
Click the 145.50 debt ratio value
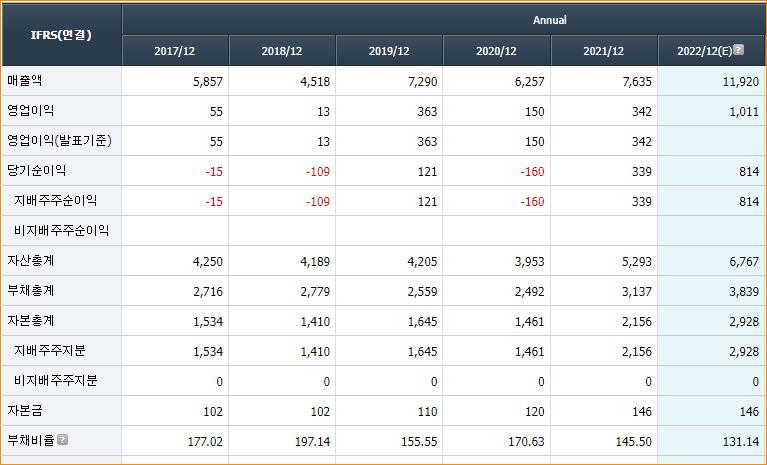[x=633, y=442]
